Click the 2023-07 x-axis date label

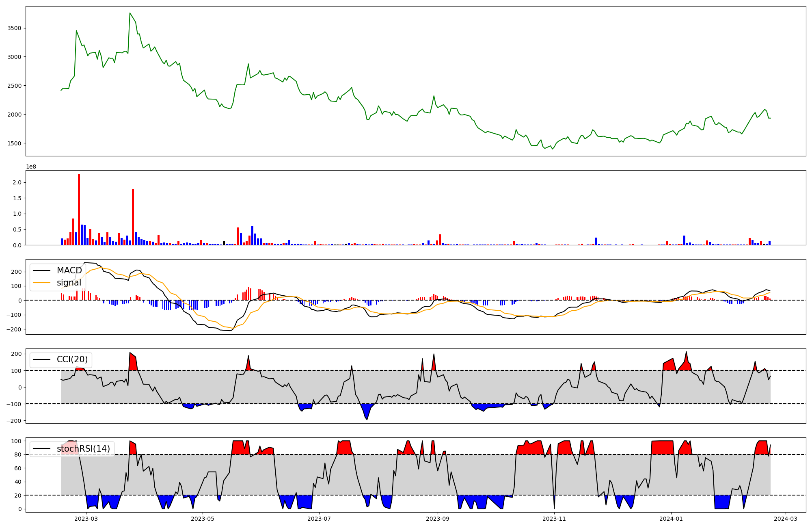click(319, 519)
